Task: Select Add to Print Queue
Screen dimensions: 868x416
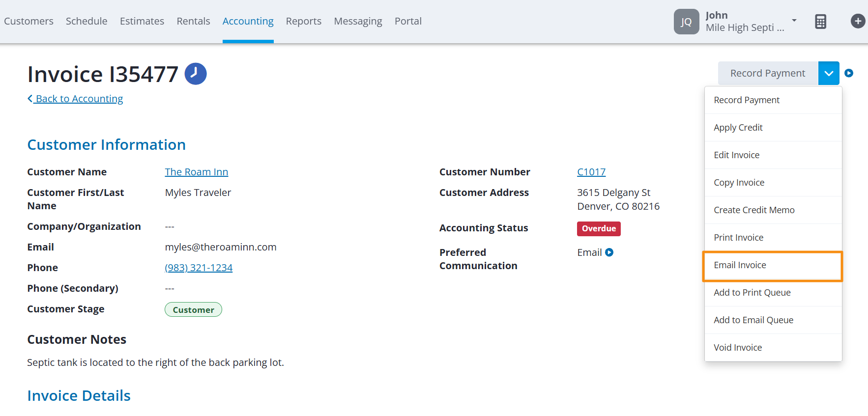Action: [773, 293]
